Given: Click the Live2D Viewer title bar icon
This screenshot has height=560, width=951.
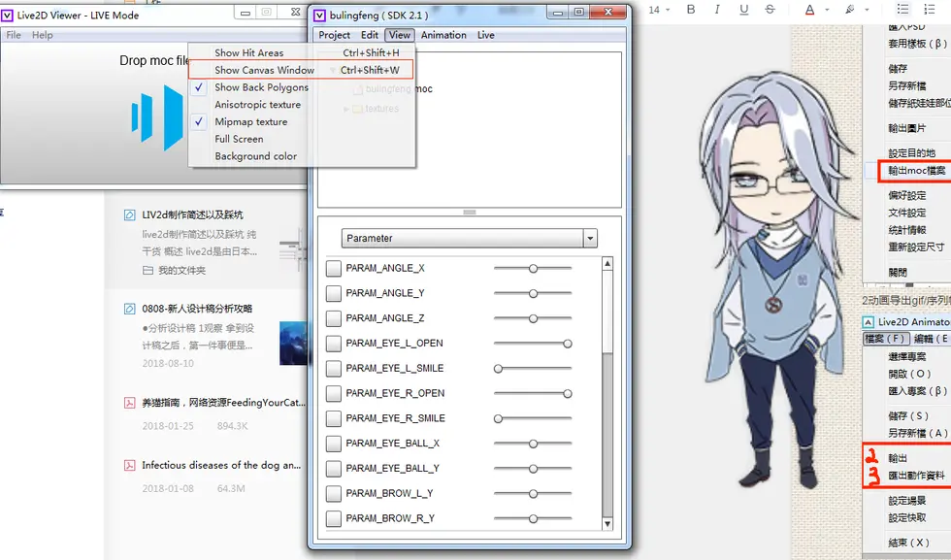Looking at the screenshot, I should click(x=8, y=16).
